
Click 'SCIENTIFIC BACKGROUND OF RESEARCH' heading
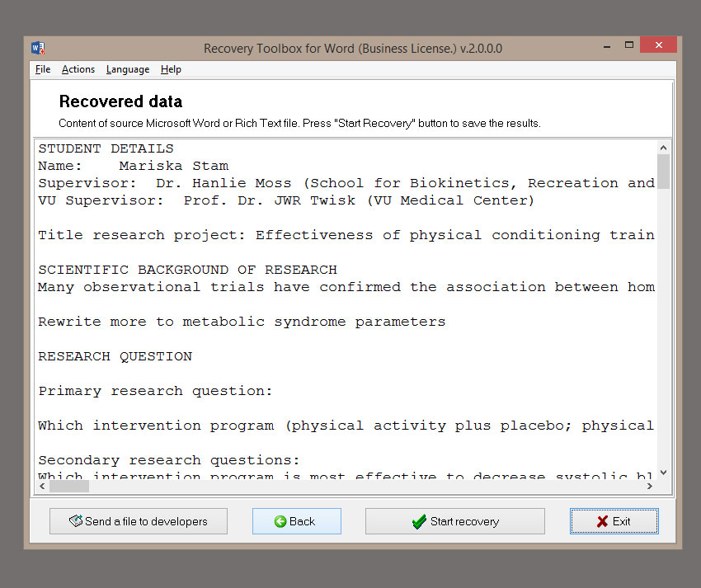(187, 270)
